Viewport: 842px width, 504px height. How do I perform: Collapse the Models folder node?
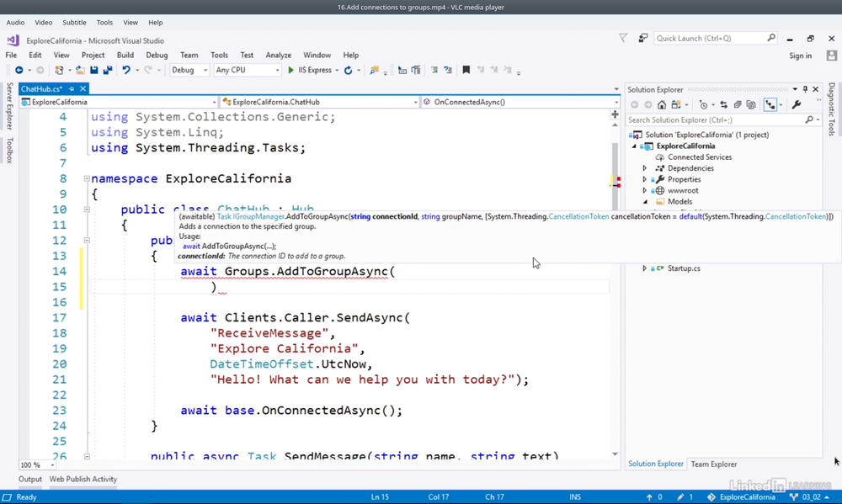tap(645, 202)
